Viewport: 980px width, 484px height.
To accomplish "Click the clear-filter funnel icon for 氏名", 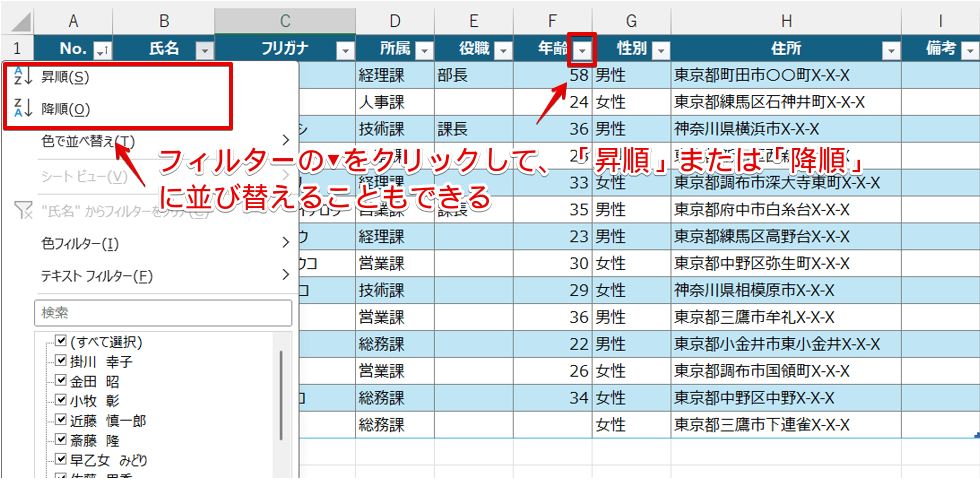I will tap(22, 211).
